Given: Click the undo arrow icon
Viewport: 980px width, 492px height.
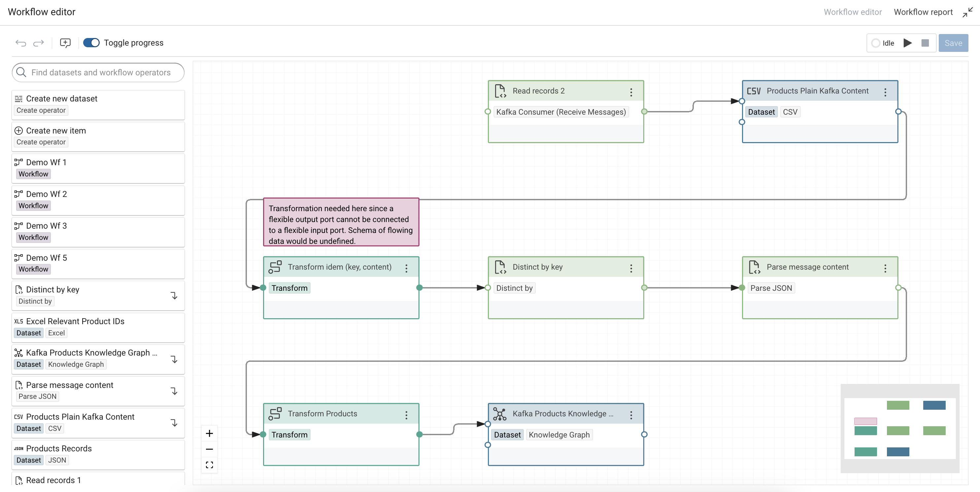Looking at the screenshot, I should (20, 43).
